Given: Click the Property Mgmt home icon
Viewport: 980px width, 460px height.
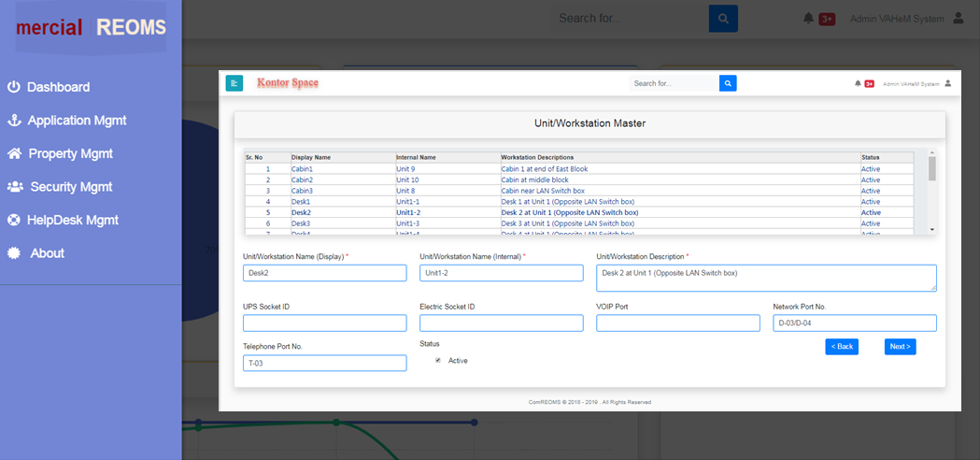Looking at the screenshot, I should (x=14, y=153).
